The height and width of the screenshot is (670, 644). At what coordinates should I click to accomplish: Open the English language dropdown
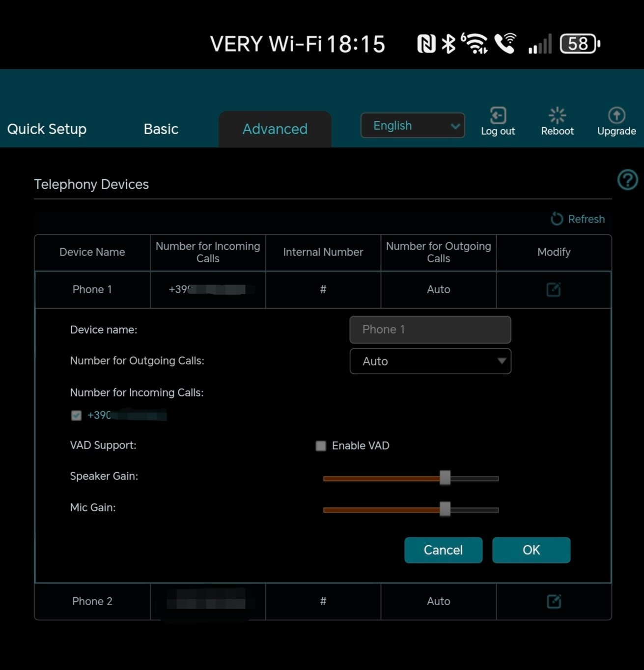pos(413,126)
